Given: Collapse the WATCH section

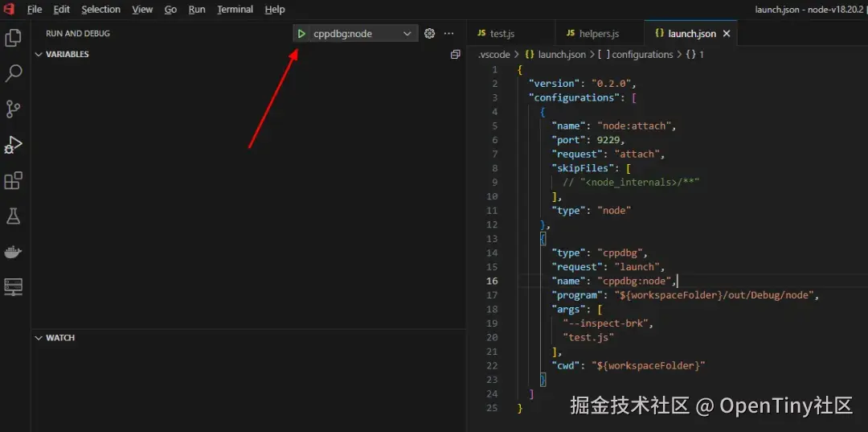Looking at the screenshot, I should tap(55, 338).
